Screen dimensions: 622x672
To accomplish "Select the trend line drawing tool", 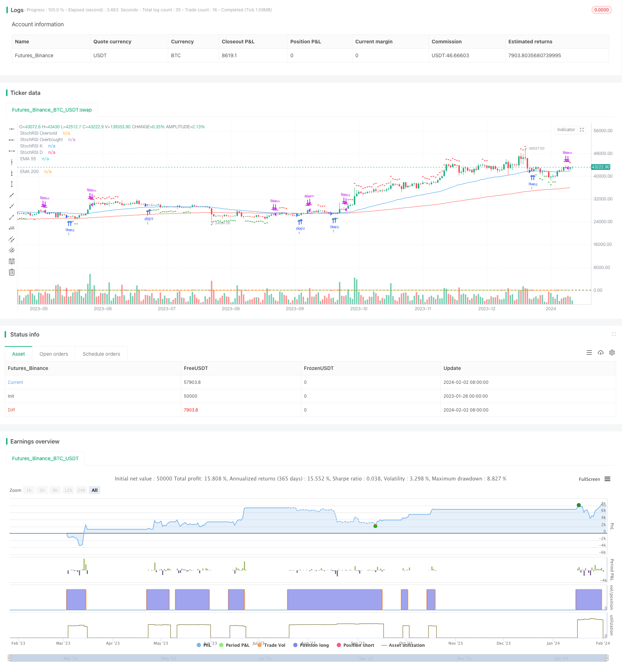I will pyautogui.click(x=12, y=195).
